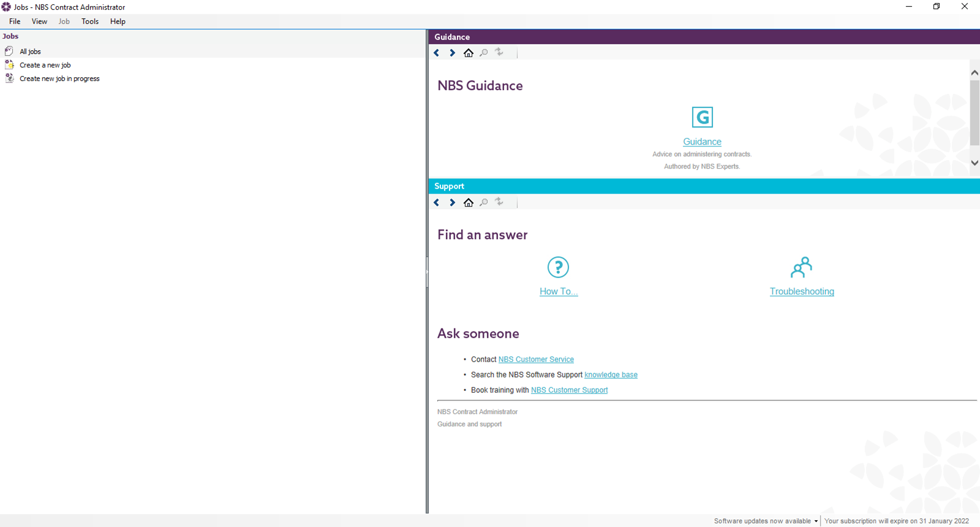This screenshot has width=980, height=527.
Task: Open the How To... link
Action: (x=559, y=291)
